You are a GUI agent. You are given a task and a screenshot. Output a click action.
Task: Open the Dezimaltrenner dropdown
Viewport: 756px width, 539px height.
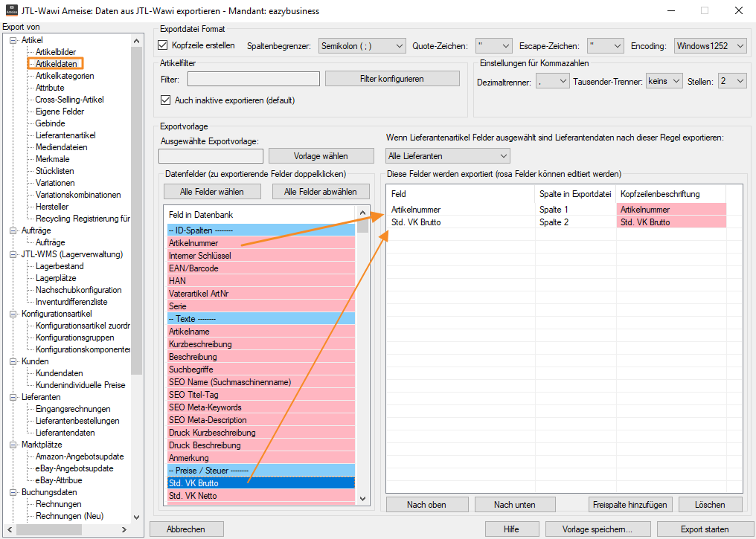point(553,81)
